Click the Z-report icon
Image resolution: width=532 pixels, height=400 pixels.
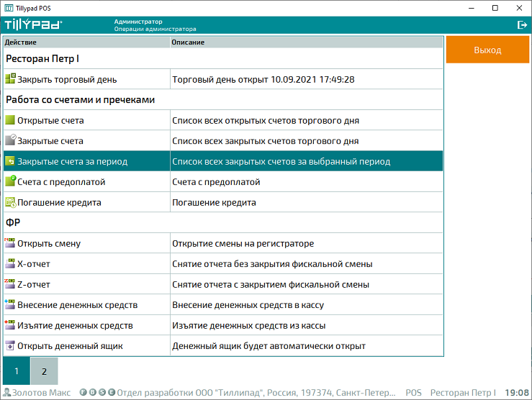pos(10,284)
